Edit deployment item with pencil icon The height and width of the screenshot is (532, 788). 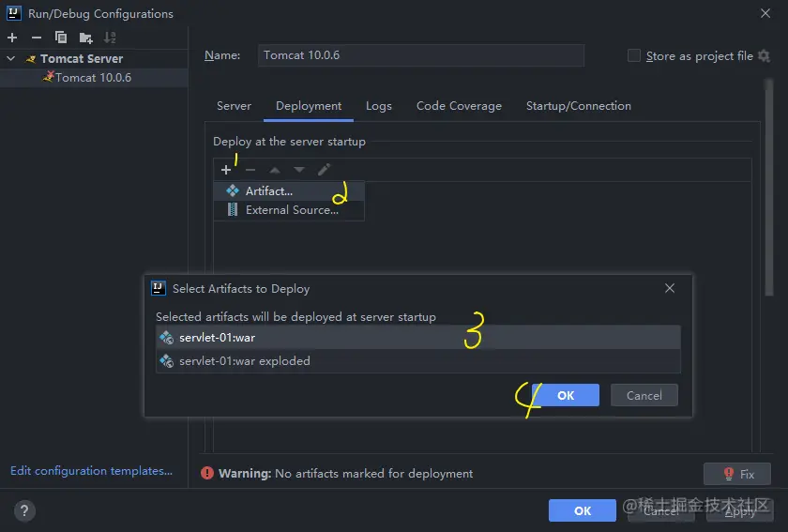tap(325, 170)
